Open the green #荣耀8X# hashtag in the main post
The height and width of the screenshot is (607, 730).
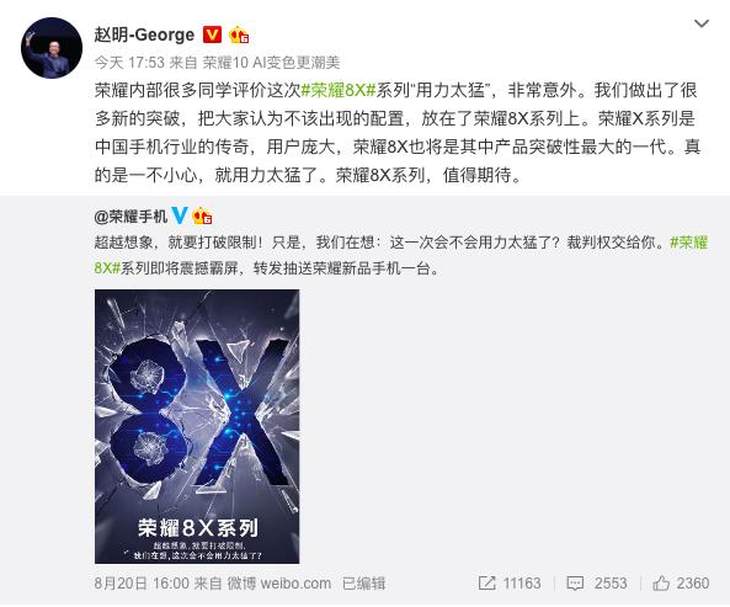338,90
